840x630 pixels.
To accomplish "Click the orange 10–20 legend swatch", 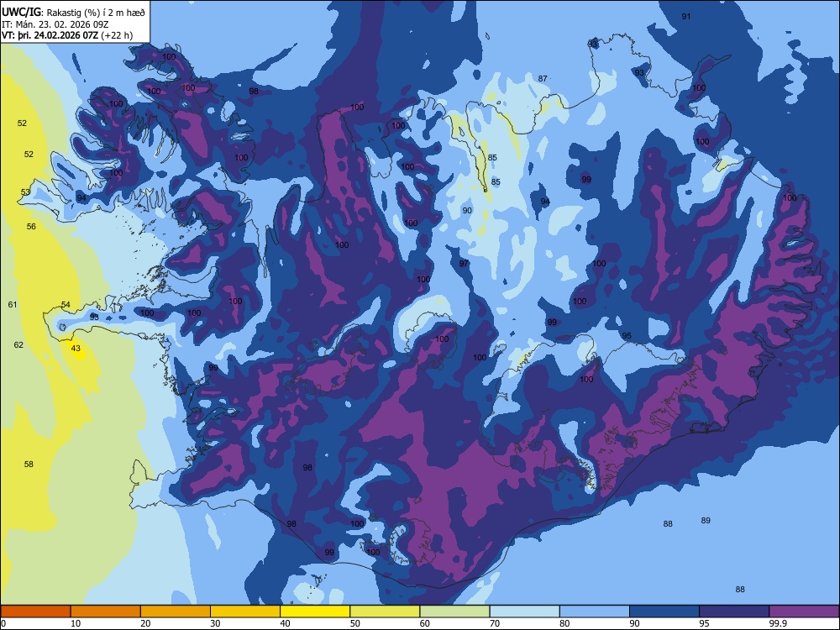I will click(x=106, y=612).
